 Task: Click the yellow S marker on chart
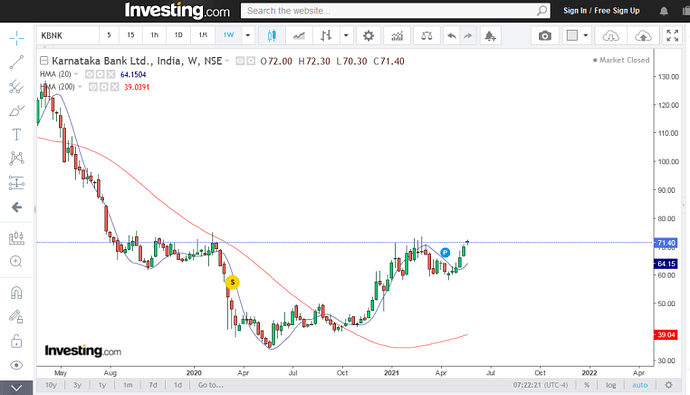(x=232, y=282)
